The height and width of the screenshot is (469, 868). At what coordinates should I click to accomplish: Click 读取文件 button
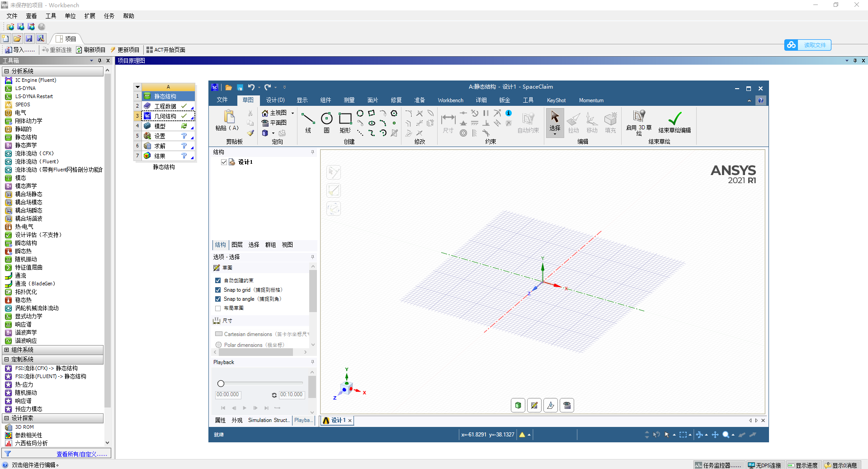point(808,45)
